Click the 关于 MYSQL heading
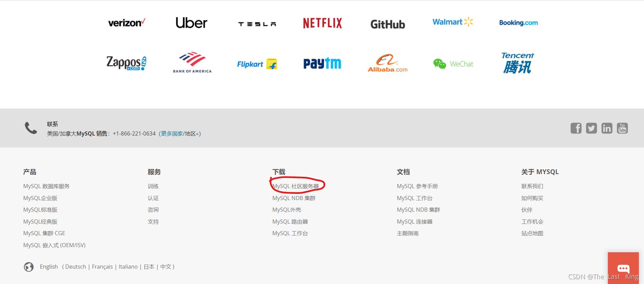This screenshot has height=284, width=644. pos(540,172)
